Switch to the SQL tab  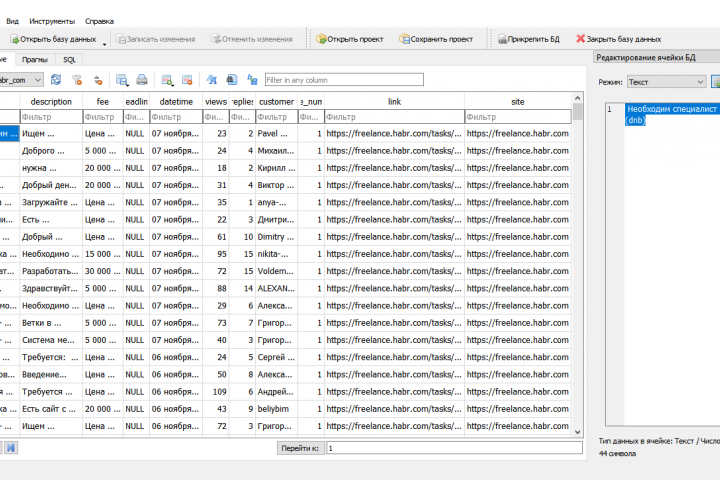pyautogui.click(x=69, y=60)
